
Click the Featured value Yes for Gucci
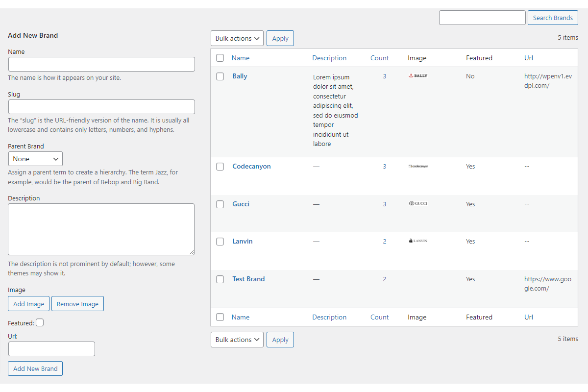pos(470,204)
